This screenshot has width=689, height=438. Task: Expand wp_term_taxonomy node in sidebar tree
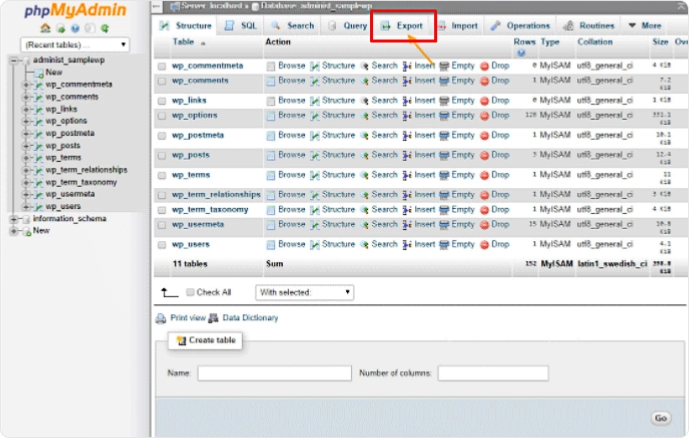[26, 182]
